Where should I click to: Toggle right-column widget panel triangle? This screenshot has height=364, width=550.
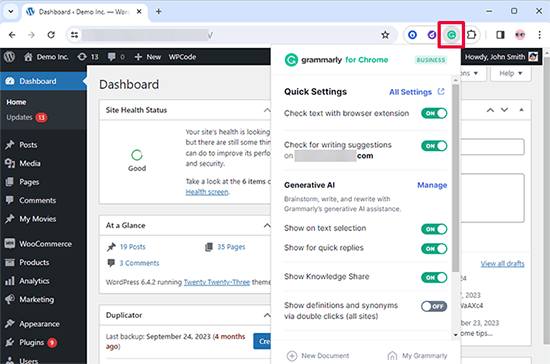tap(521, 110)
